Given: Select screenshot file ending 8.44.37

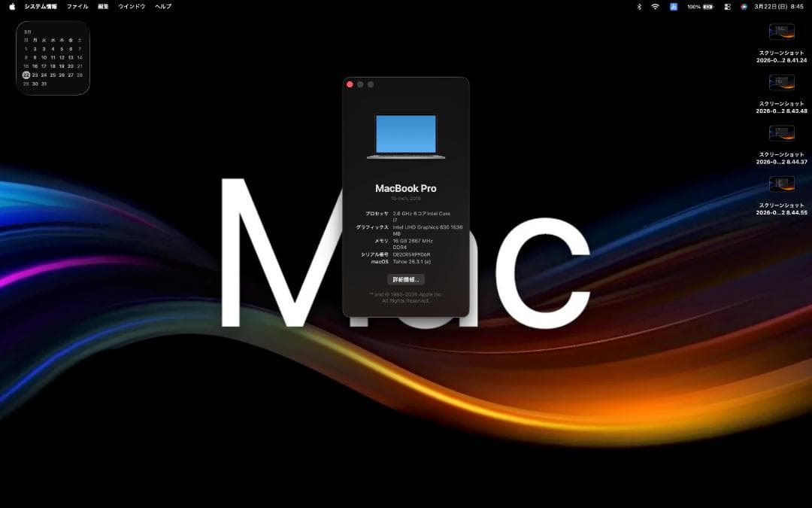Looking at the screenshot, I should (781, 145).
